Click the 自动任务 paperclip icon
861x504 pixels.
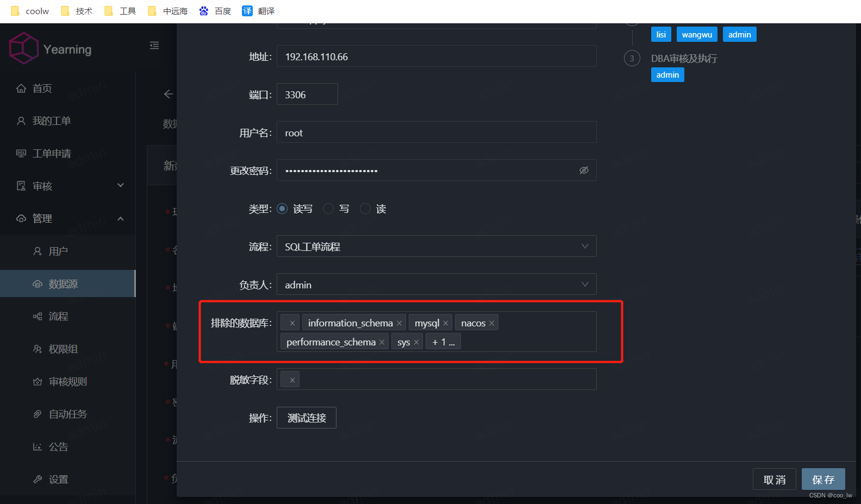coord(38,414)
